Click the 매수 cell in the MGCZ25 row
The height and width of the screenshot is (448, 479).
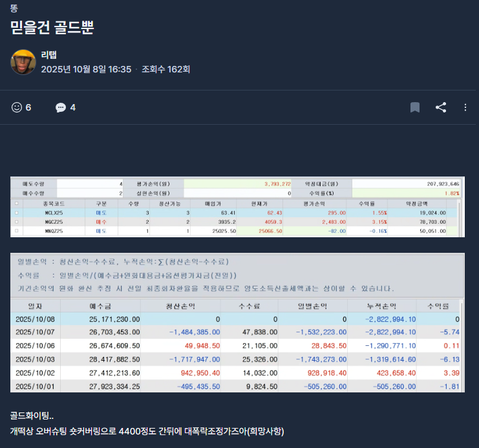tap(101, 222)
